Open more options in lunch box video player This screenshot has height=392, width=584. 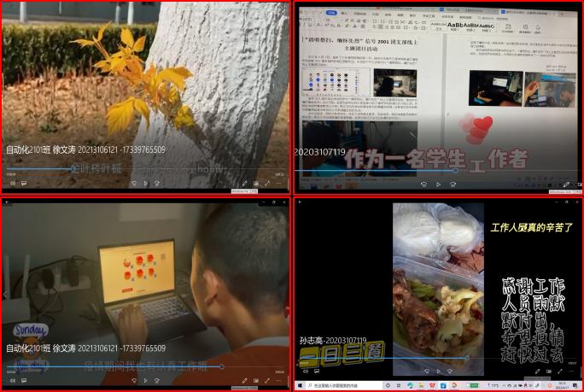click(571, 372)
